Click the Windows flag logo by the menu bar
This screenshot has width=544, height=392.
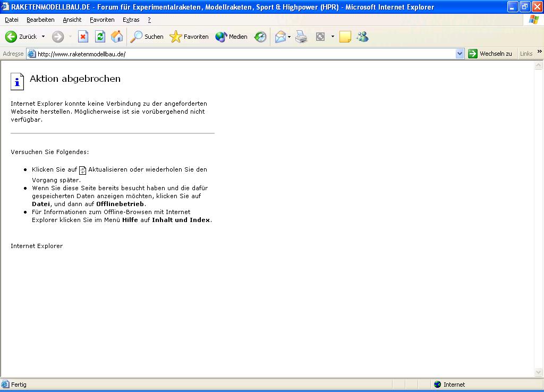533,20
